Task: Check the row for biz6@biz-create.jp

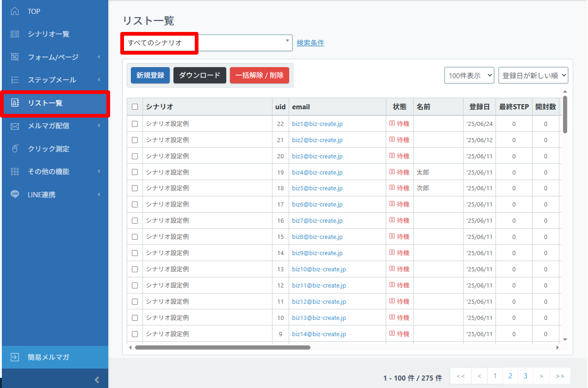Action: 135,204
